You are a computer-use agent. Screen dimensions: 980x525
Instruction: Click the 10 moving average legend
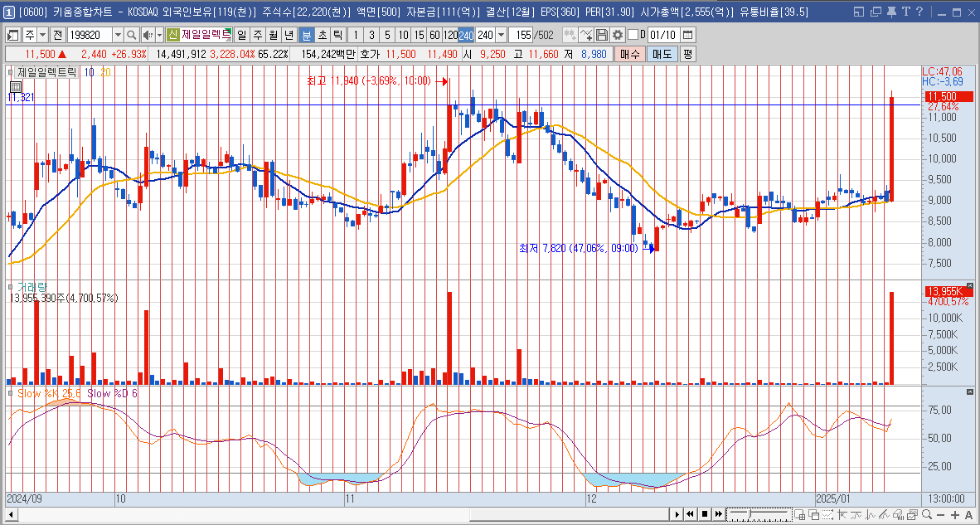[89, 72]
